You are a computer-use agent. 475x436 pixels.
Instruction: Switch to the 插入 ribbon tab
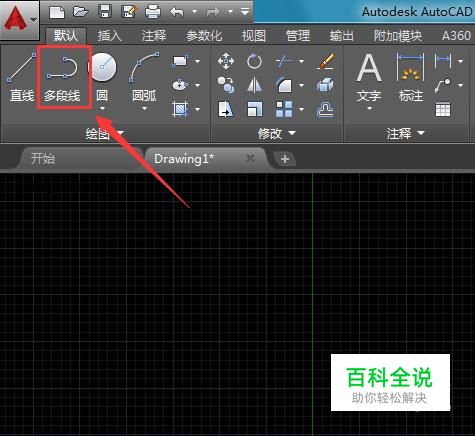pyautogui.click(x=109, y=35)
